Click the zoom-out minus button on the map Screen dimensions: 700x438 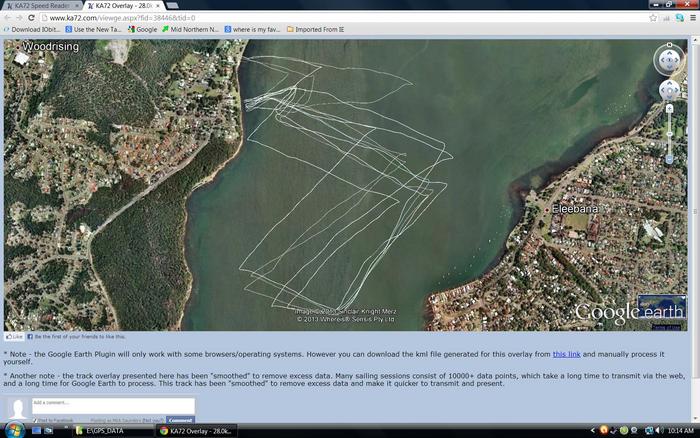[669, 159]
